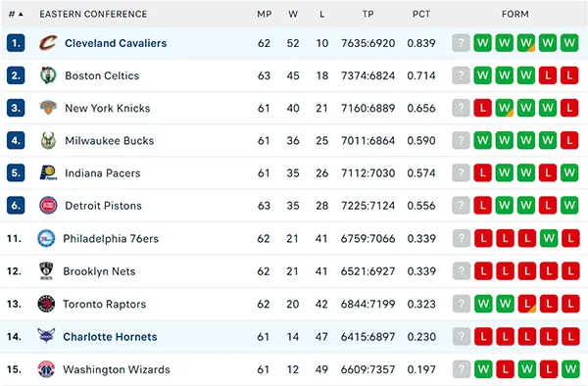
Task: Click the Boston Celtics logo icon
Action: [x=48, y=75]
